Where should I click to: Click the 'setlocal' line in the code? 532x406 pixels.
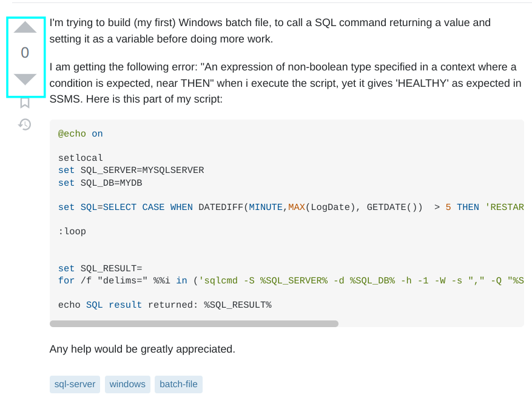point(81,158)
